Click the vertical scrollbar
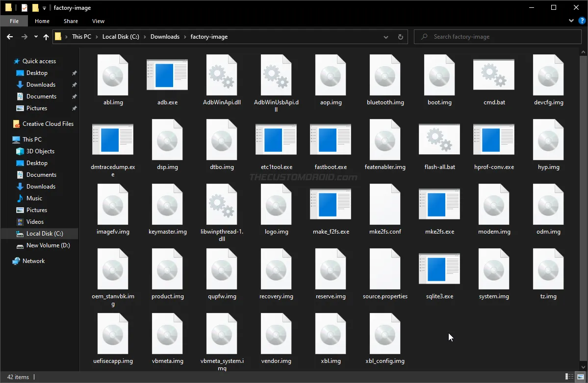The height and width of the screenshot is (383, 588). [584, 196]
